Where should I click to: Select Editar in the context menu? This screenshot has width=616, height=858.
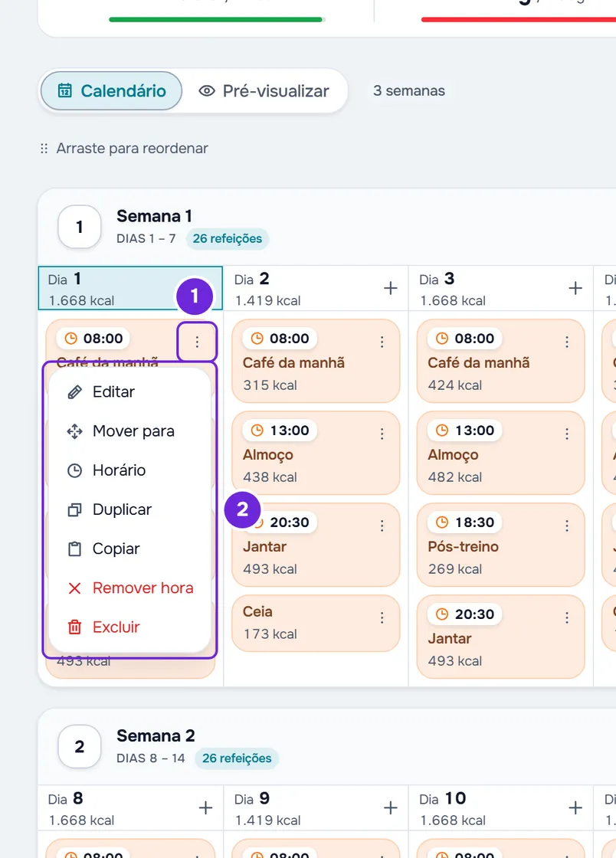(x=129, y=391)
